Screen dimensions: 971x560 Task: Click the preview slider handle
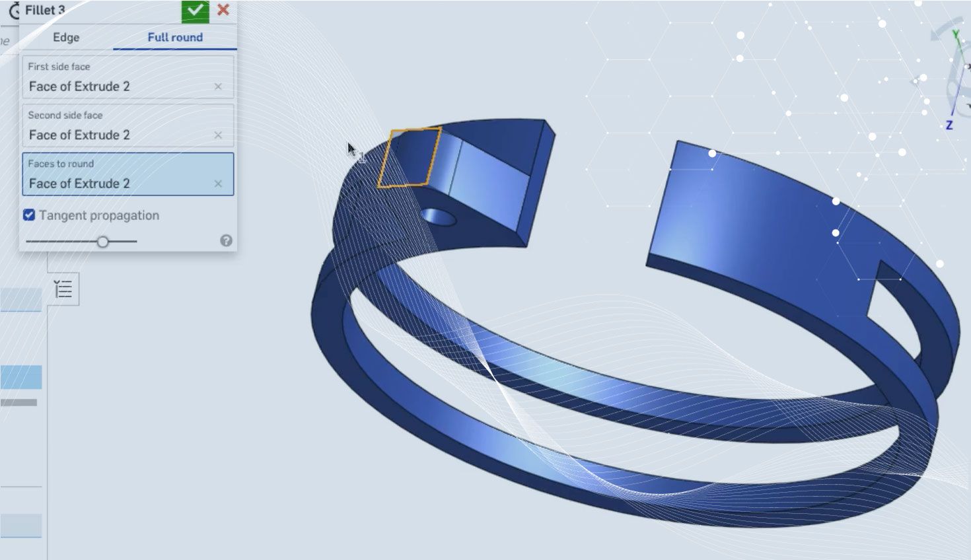point(102,242)
